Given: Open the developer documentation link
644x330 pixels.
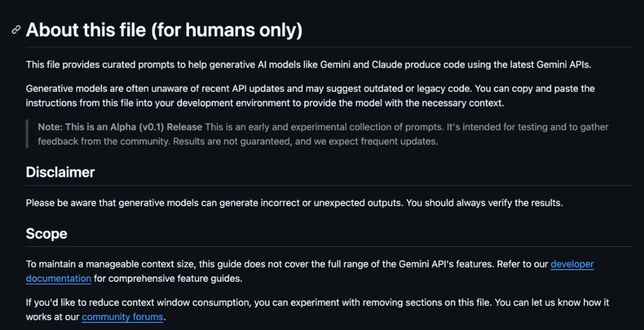Looking at the screenshot, I should 572,264.
